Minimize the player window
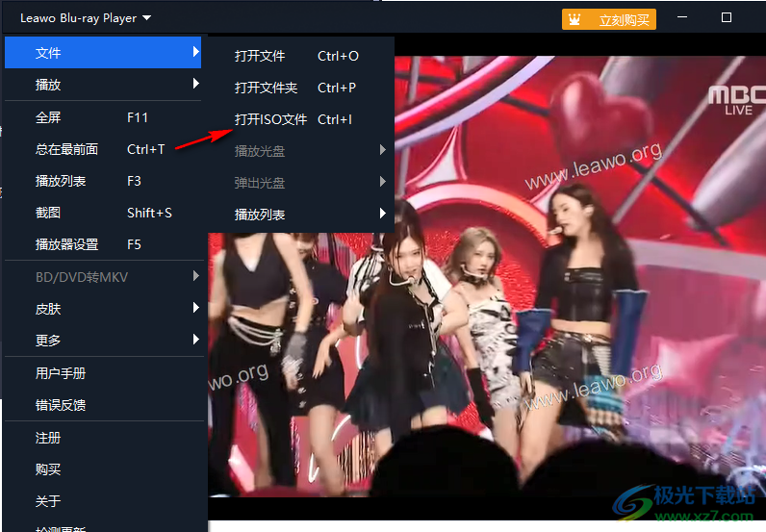Screen dimensions: 766x532 coord(682,17)
